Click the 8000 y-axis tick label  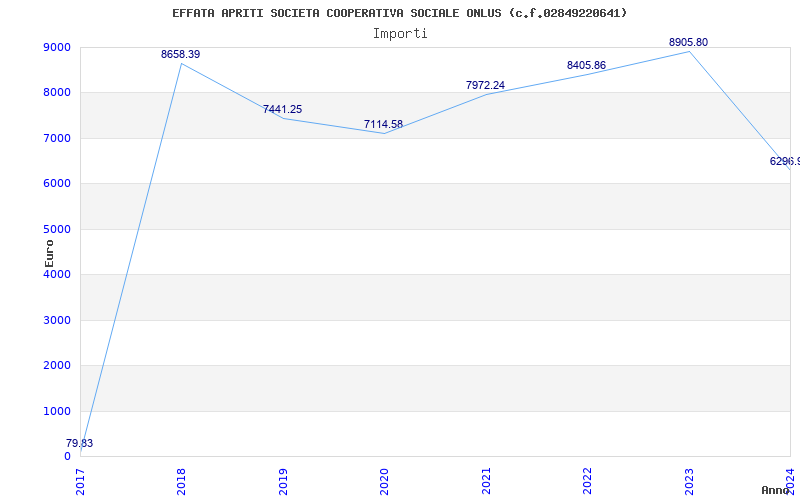[x=57, y=93]
